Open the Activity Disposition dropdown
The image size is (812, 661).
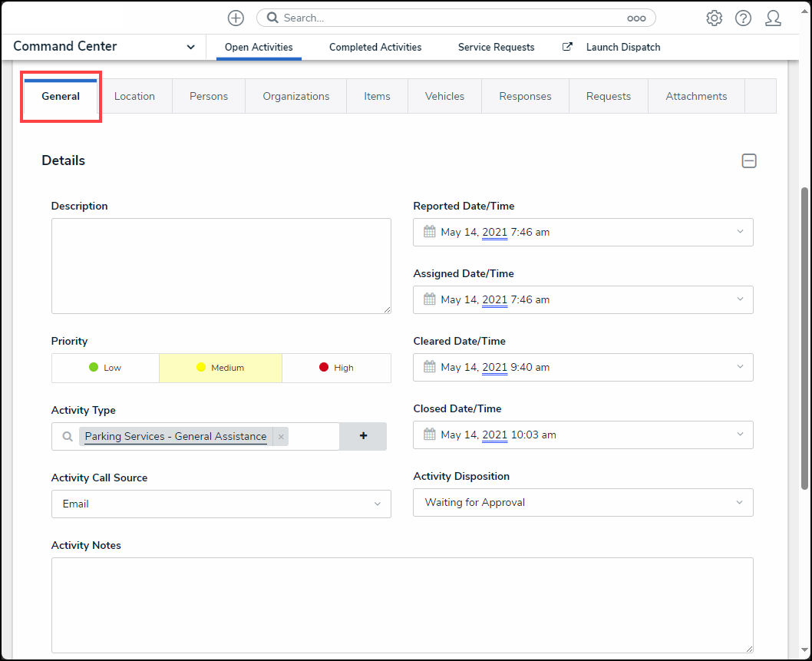click(583, 502)
